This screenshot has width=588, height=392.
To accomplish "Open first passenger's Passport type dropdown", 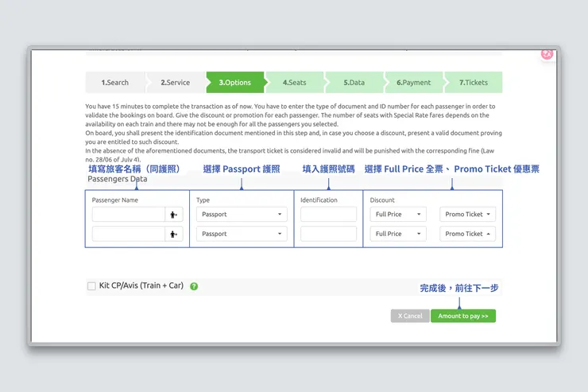I will tap(242, 214).
